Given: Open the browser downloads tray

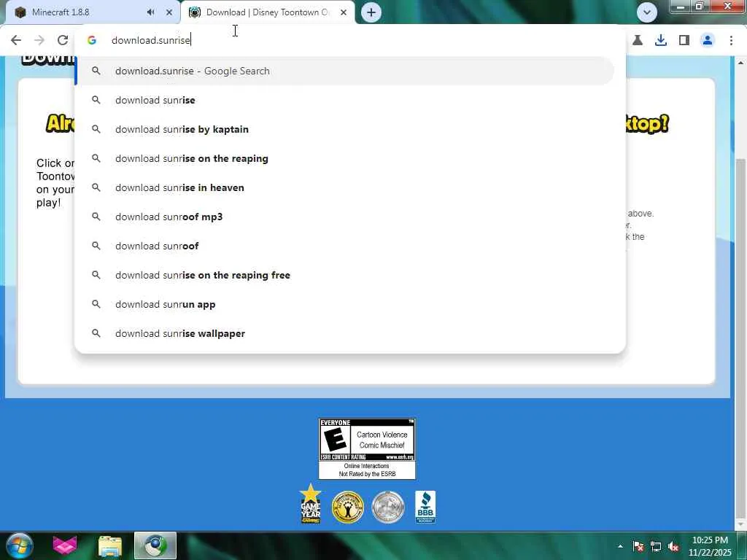Looking at the screenshot, I should click(661, 41).
